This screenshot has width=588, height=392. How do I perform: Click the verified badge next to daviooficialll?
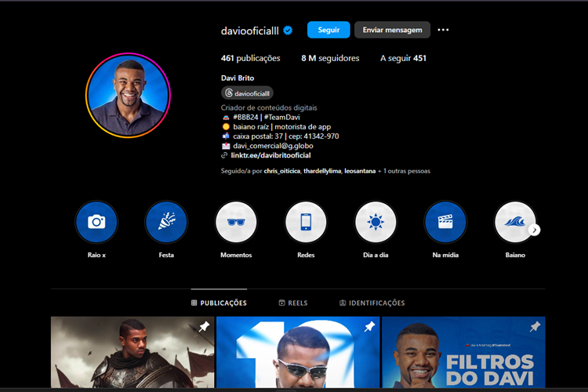click(x=288, y=31)
